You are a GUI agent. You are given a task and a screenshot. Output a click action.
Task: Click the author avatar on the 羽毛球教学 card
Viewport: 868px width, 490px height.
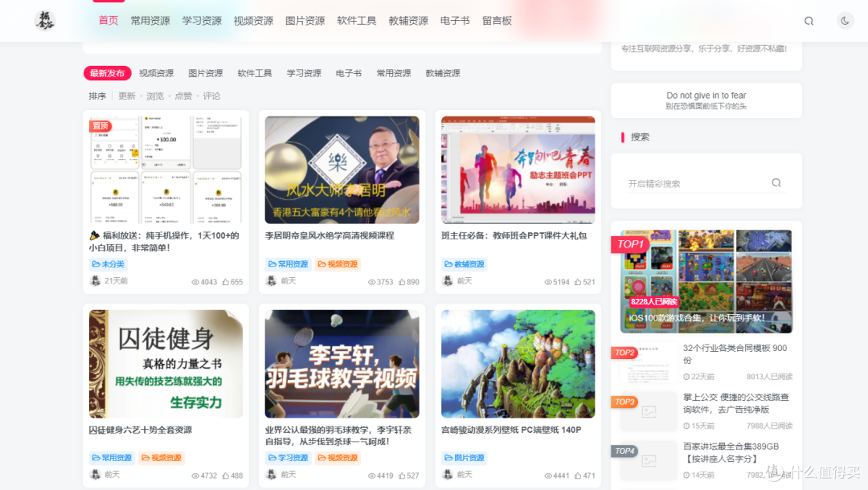[x=272, y=475]
